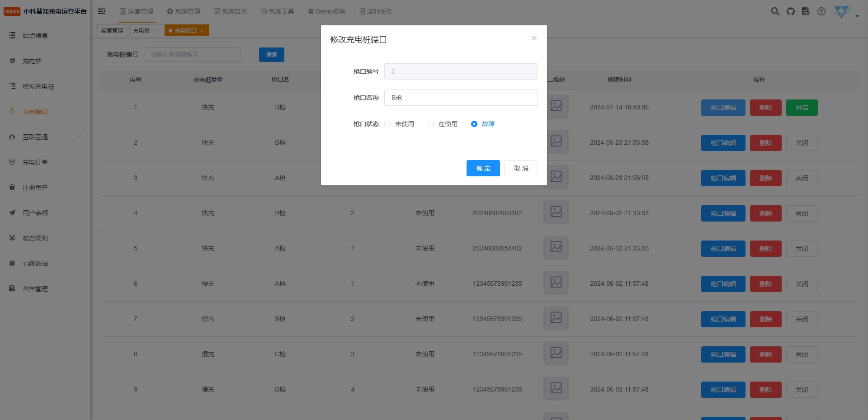Open the QR code image in row 9
The width and height of the screenshot is (868, 420).
click(x=556, y=388)
